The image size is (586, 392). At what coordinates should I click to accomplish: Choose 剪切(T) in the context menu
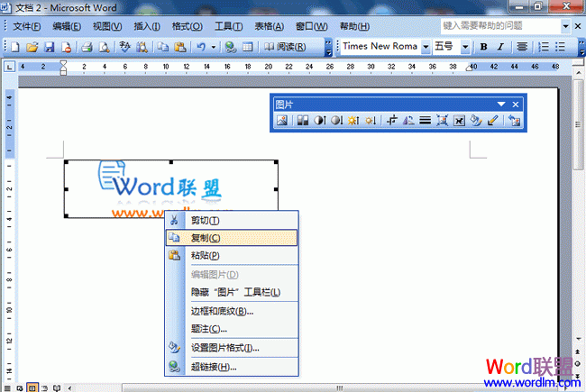[232, 221]
